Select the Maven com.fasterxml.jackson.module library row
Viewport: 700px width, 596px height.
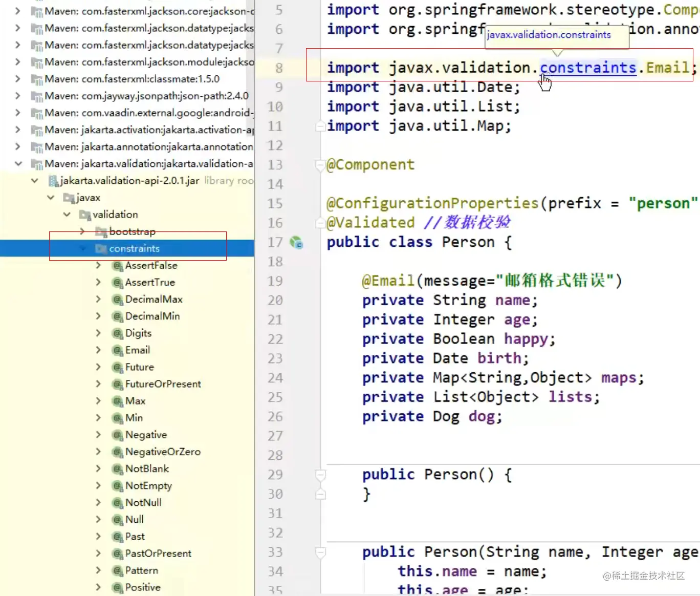[127, 62]
